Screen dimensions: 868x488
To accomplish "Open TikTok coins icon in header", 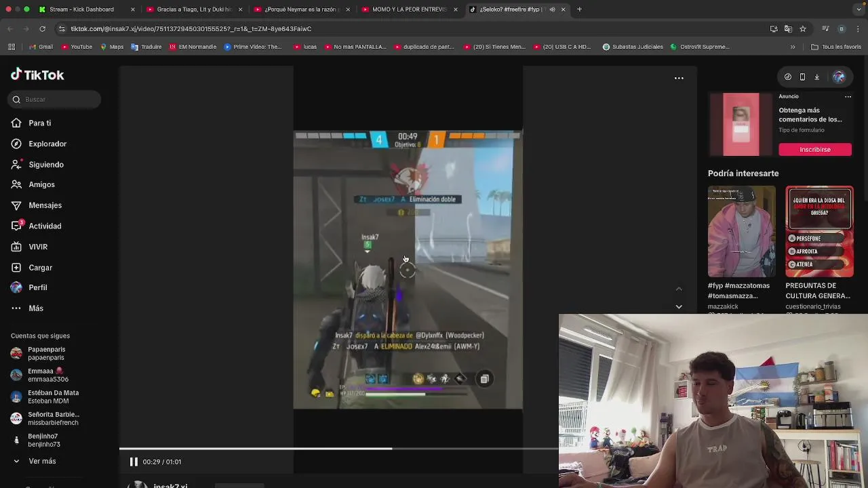I will pyautogui.click(x=787, y=77).
